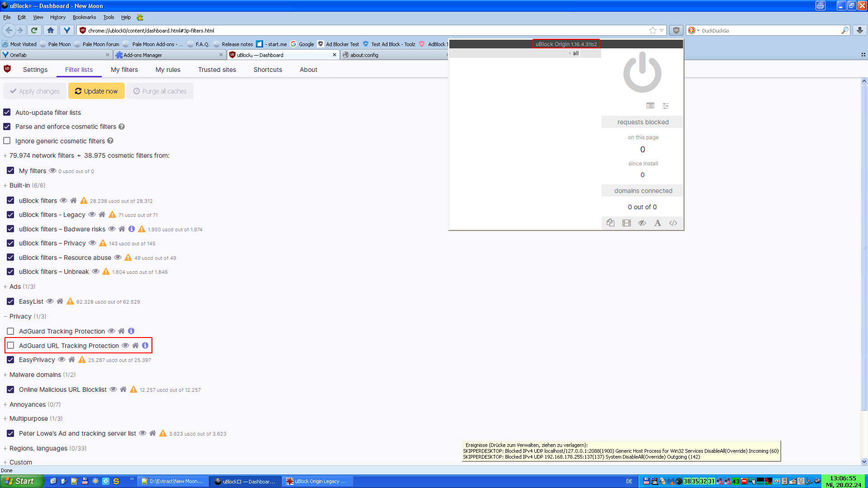This screenshot has height=488, width=868.
Task: Click home icon next to uBlock filters – Badware risks
Action: coord(122,229)
